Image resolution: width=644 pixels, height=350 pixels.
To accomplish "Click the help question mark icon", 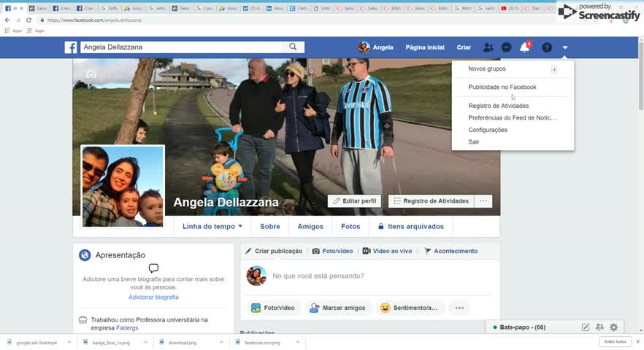I will [x=546, y=47].
